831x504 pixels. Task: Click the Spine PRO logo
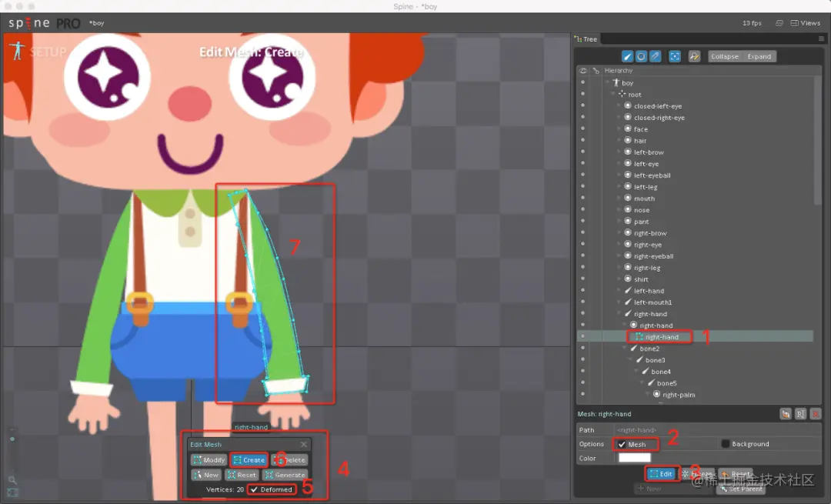coord(45,23)
